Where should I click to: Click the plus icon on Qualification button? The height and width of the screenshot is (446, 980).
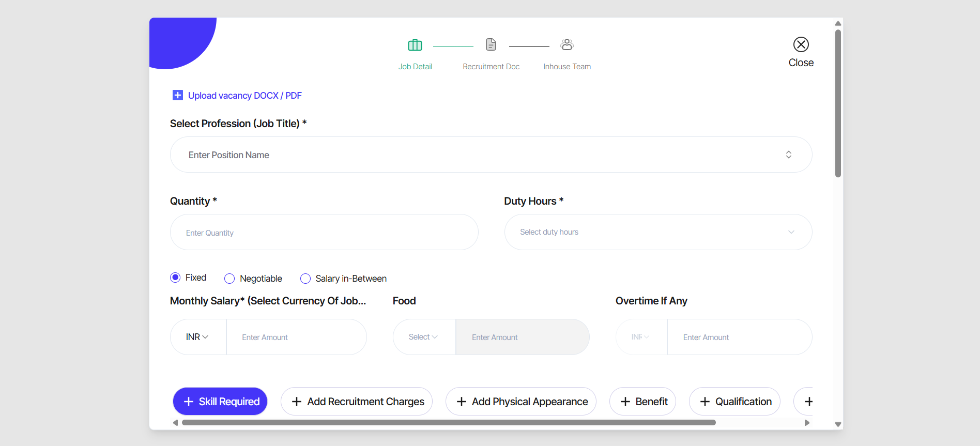(x=705, y=402)
